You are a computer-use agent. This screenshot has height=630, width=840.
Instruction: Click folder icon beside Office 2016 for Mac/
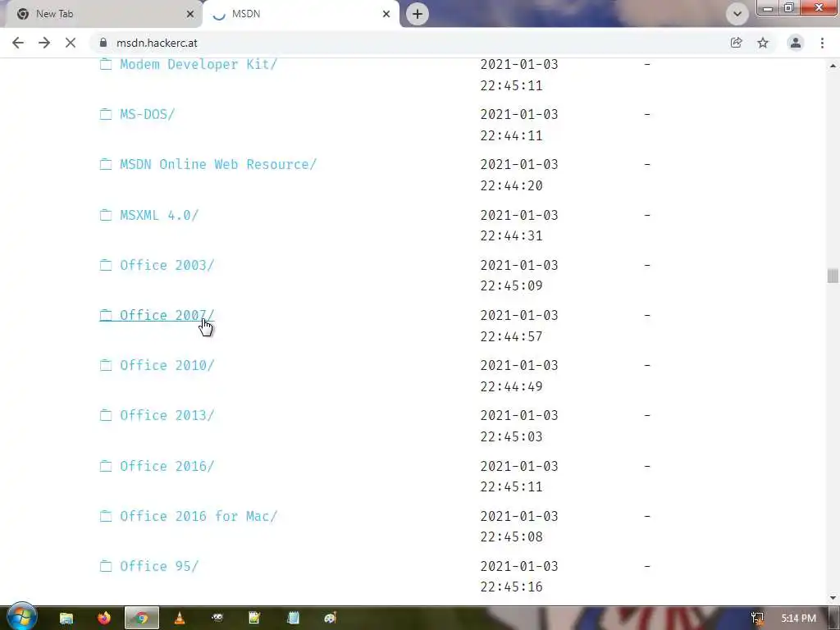point(106,516)
